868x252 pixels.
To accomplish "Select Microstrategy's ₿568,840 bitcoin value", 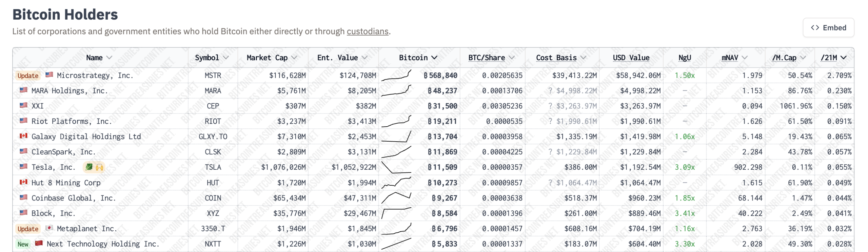I will click(x=440, y=76).
